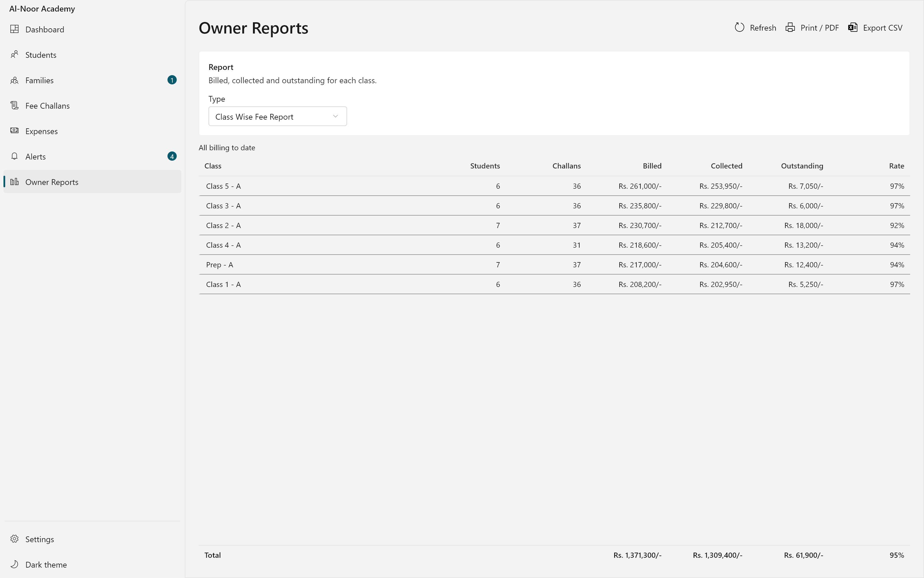
Task: Sort by the Billed column header
Action: pos(652,166)
